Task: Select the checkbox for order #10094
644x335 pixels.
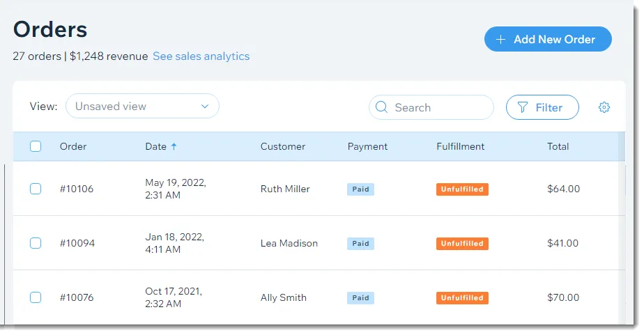Action: coord(36,243)
